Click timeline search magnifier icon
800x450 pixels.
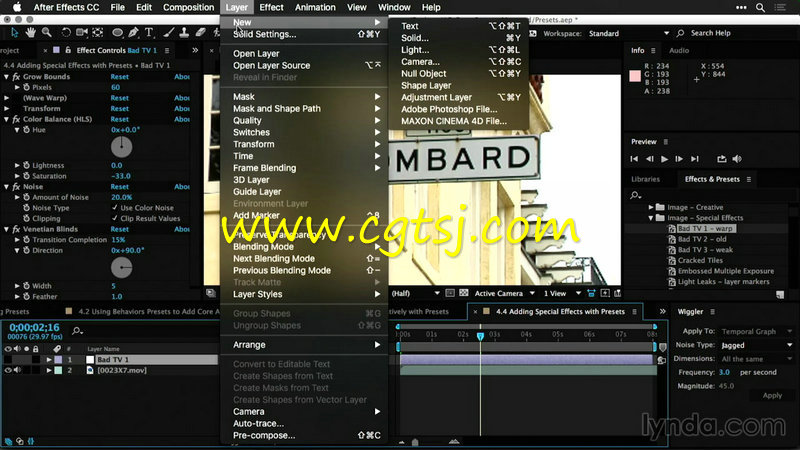click(x=77, y=331)
